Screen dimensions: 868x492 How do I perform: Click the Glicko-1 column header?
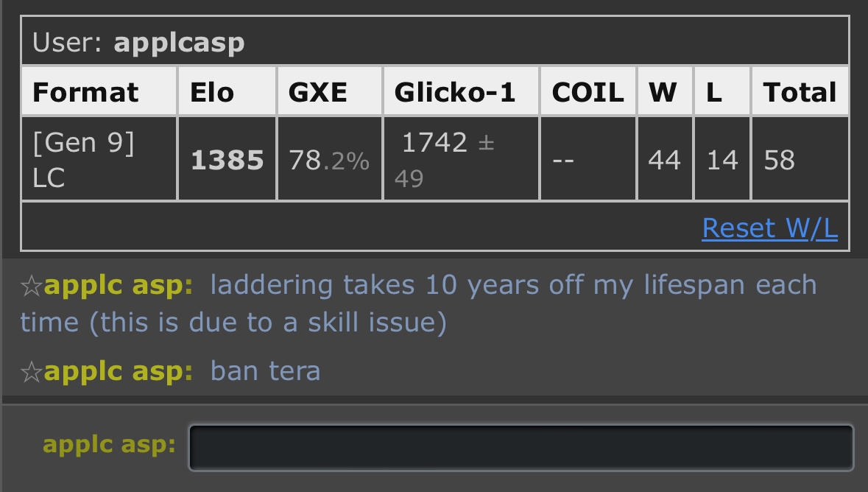coord(455,92)
